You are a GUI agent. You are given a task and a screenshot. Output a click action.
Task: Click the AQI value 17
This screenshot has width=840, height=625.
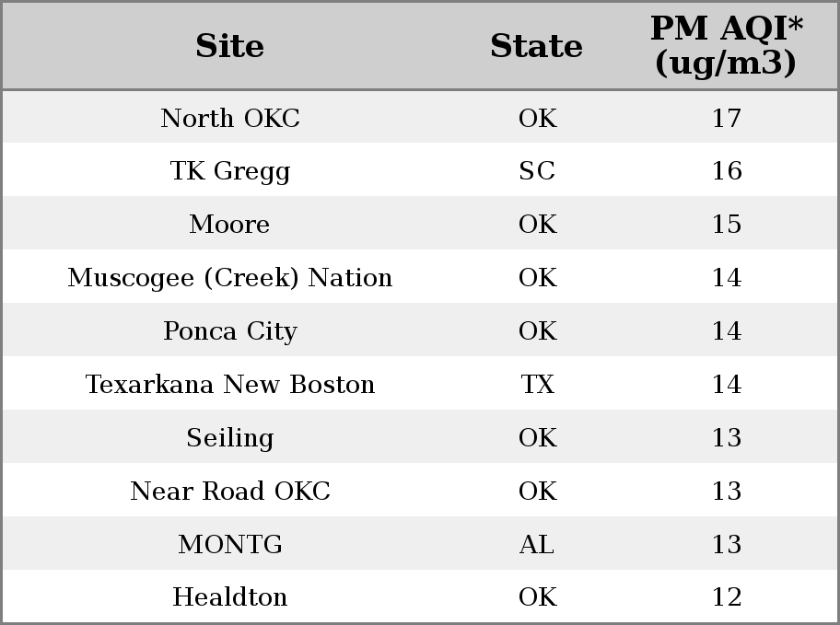tap(726, 118)
